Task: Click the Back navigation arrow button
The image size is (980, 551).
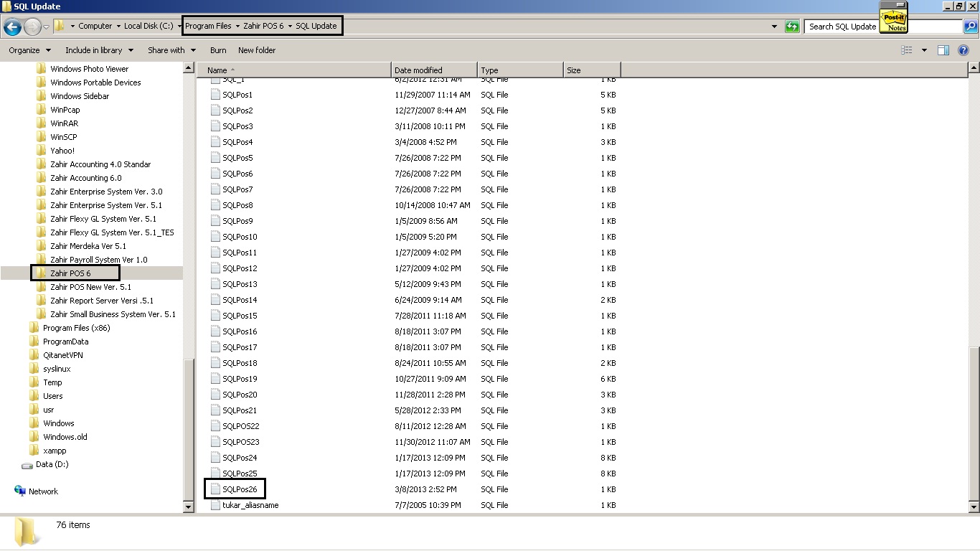Action: click(x=12, y=27)
